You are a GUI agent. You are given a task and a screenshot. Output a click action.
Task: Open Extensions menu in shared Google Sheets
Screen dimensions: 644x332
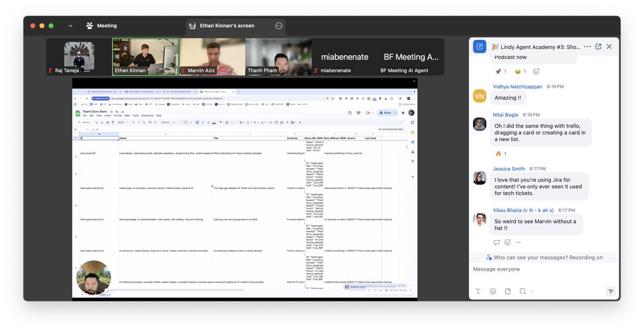147,115
